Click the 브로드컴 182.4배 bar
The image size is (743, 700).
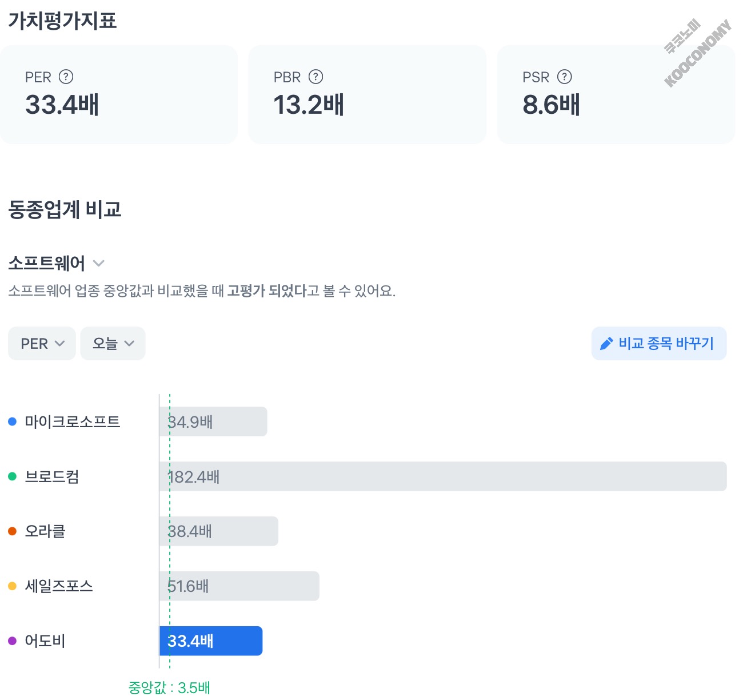tap(443, 476)
